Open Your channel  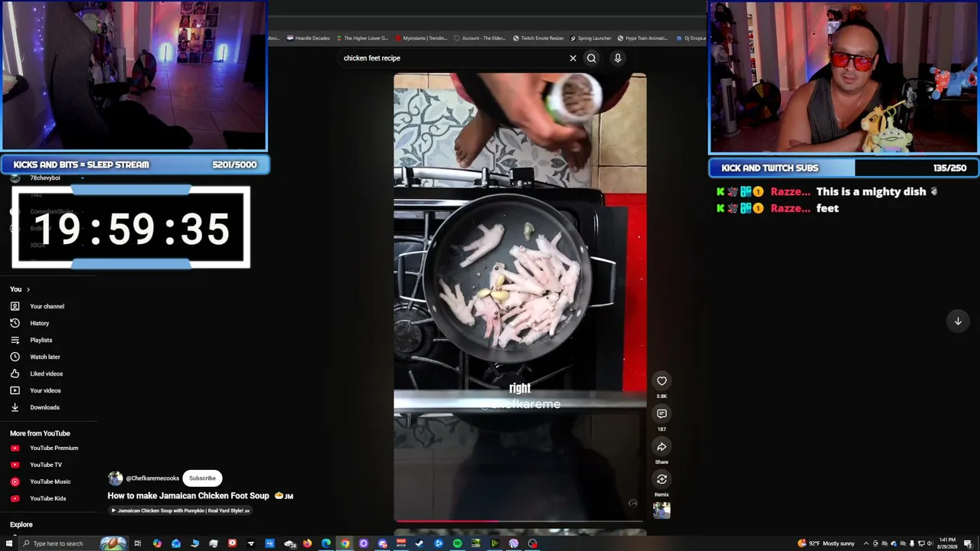click(x=47, y=306)
